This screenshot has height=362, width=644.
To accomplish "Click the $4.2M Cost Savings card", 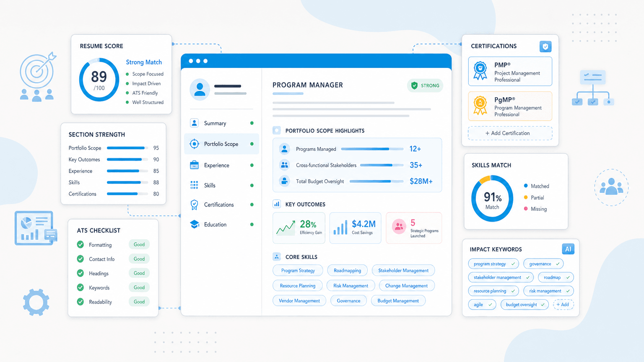I will tap(355, 228).
